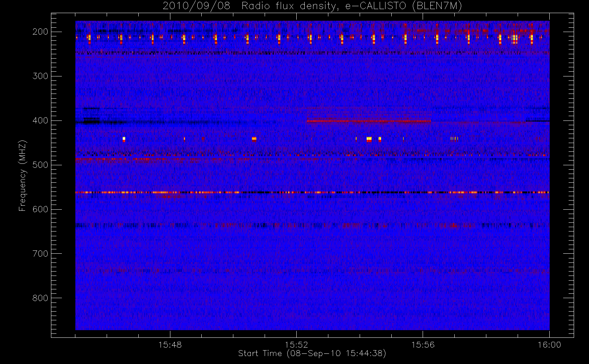The image size is (589, 364).
Task: Click the 16:00 time tick label
Action: [549, 345]
